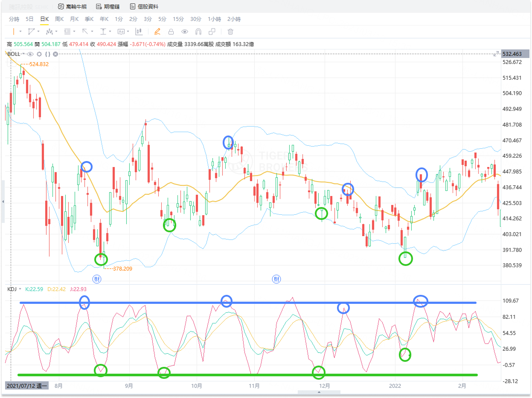Select the 1分 interval tab
Viewport: 532px width, 398px height.
pyautogui.click(x=119, y=19)
